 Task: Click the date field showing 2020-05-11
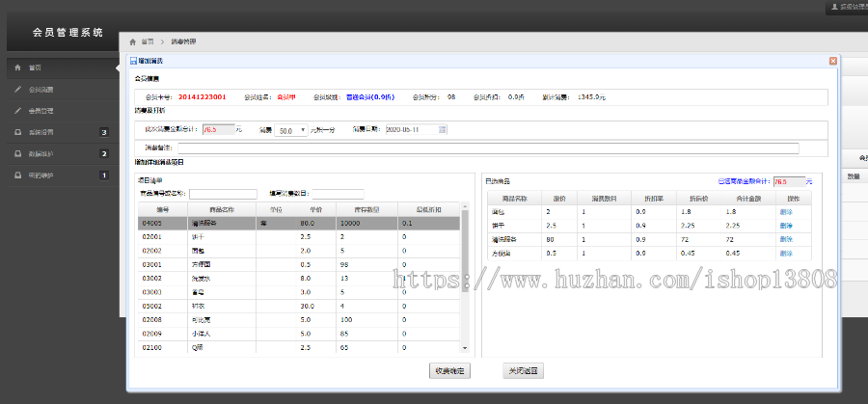417,129
